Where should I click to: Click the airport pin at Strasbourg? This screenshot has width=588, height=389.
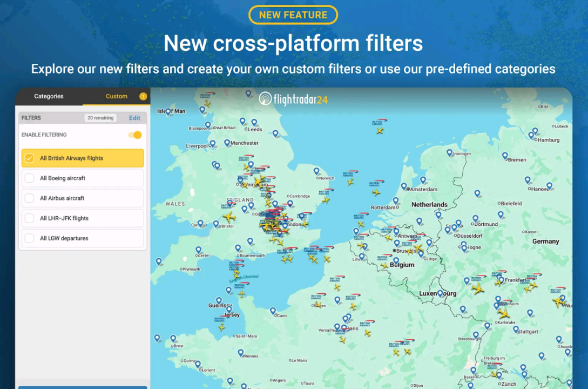[476, 336]
